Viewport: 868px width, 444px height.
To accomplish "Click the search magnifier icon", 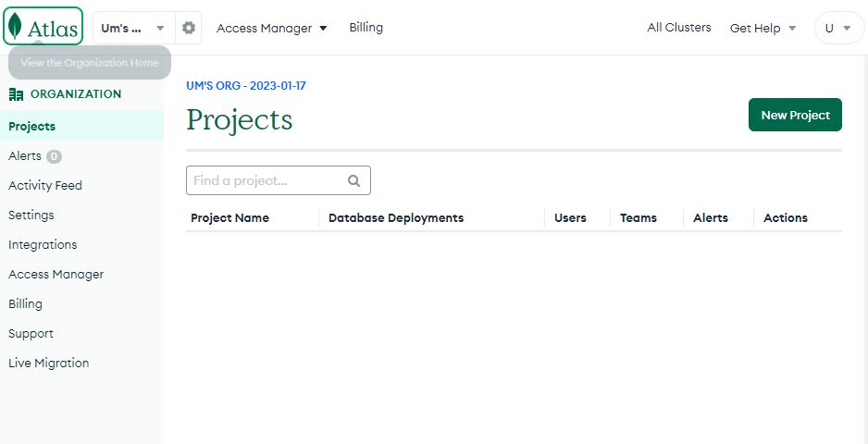I will (x=353, y=180).
